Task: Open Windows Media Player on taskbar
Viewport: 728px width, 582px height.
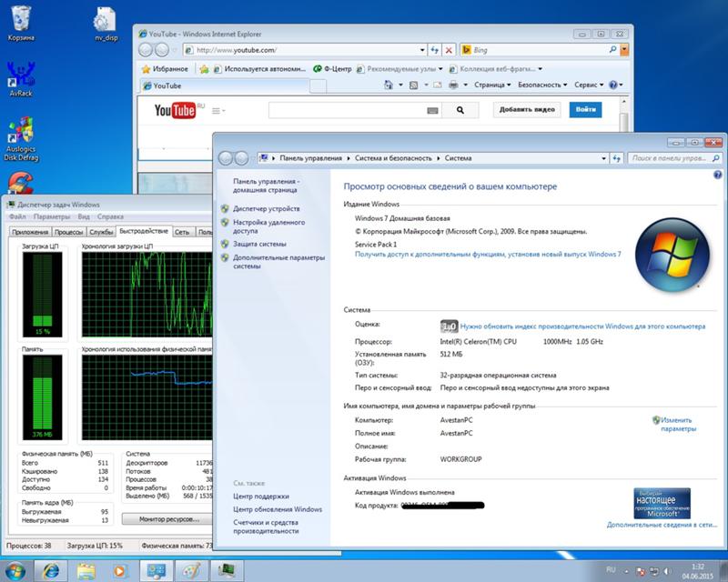Action: pyautogui.click(x=120, y=571)
